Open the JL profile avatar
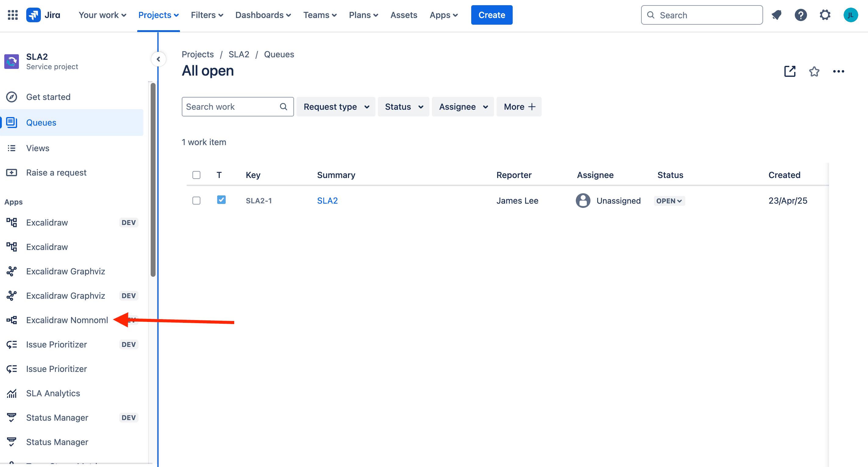Viewport: 868px width, 467px height. coord(851,15)
